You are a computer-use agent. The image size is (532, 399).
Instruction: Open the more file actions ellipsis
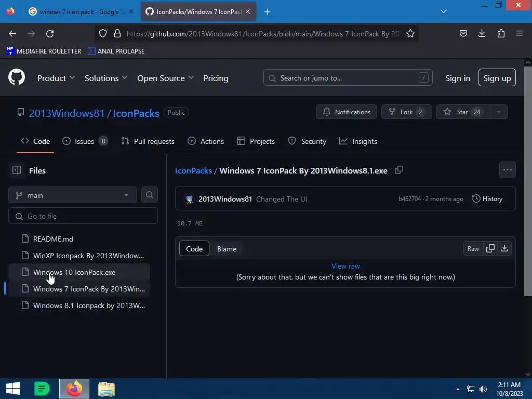pyautogui.click(x=508, y=170)
